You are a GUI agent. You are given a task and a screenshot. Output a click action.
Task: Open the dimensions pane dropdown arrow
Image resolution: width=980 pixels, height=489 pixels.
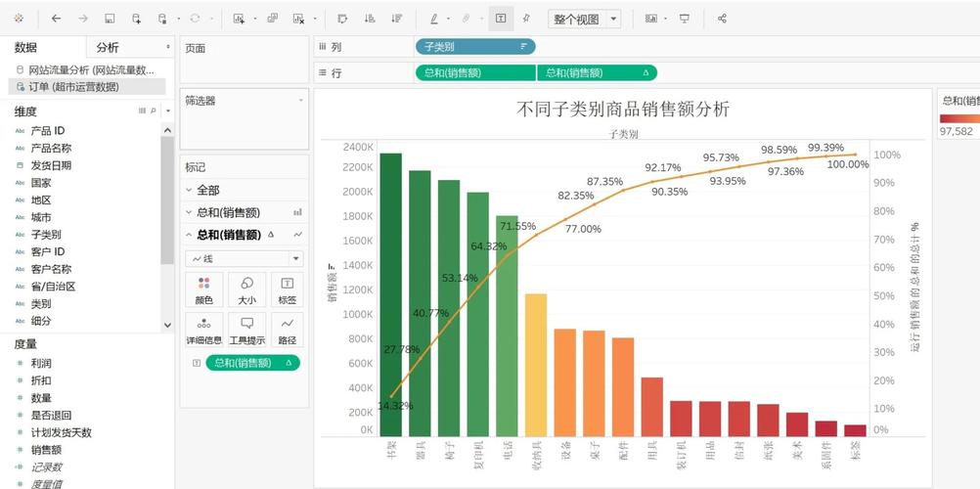[168, 111]
